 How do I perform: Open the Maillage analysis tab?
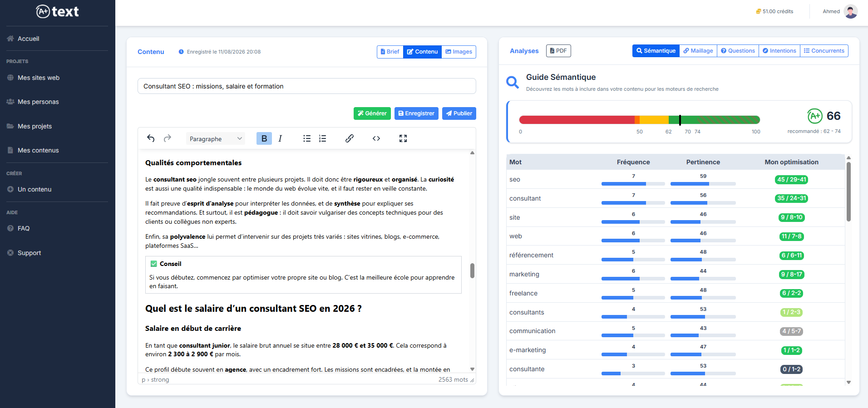click(698, 51)
